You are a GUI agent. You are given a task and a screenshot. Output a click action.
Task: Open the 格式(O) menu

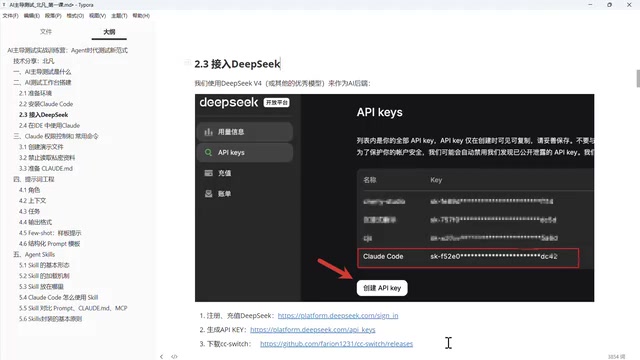[x=75, y=16]
